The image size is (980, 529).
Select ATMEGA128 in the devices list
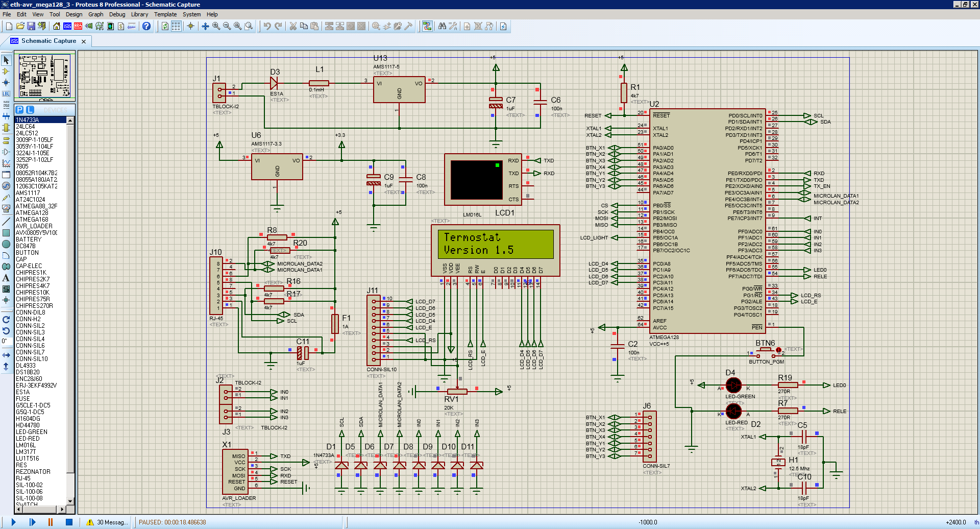(32, 213)
